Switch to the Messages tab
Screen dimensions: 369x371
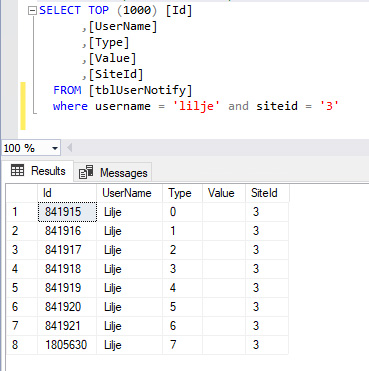pos(113,173)
